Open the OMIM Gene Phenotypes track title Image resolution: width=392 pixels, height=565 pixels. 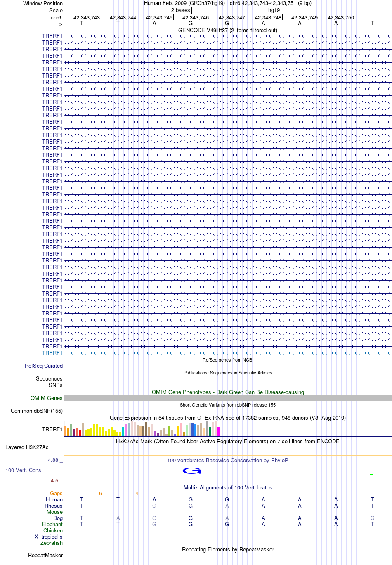(x=228, y=392)
